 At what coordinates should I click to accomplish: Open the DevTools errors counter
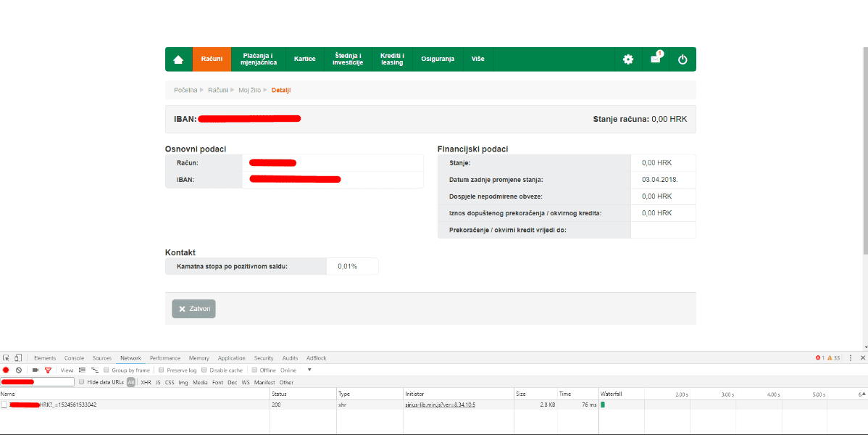pyautogui.click(x=820, y=358)
